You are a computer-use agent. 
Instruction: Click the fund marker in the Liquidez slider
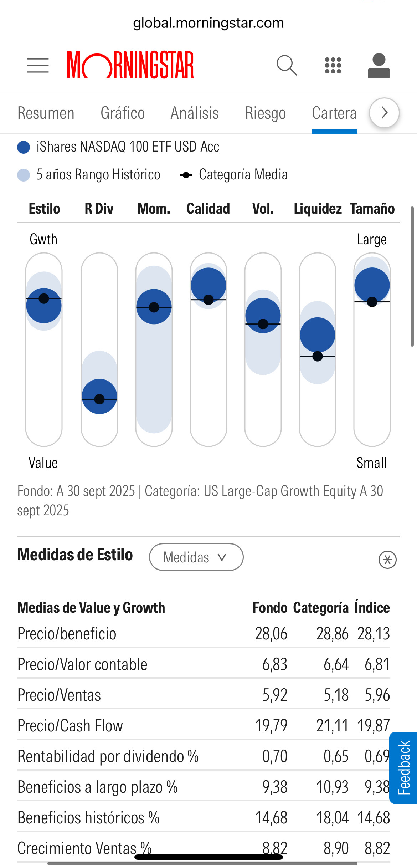(318, 335)
